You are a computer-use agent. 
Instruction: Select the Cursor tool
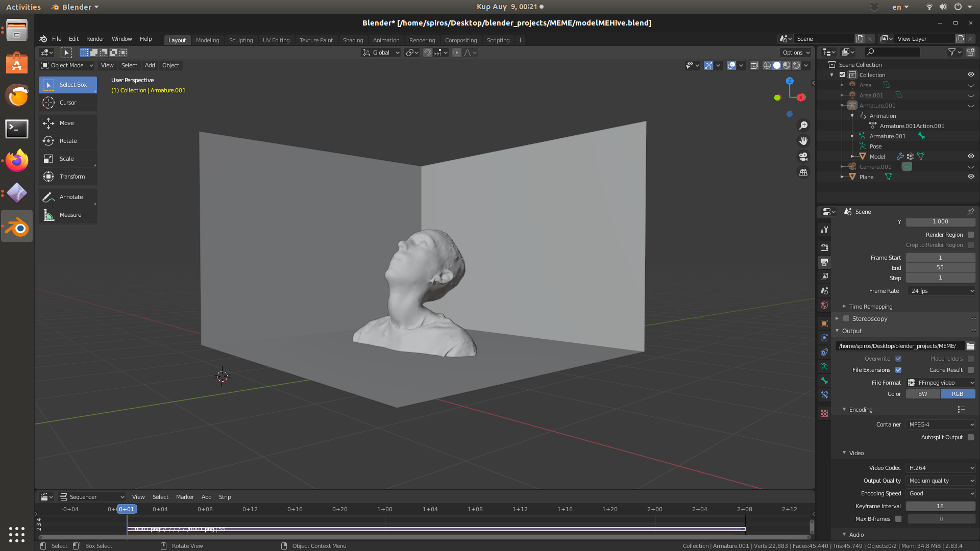67,103
